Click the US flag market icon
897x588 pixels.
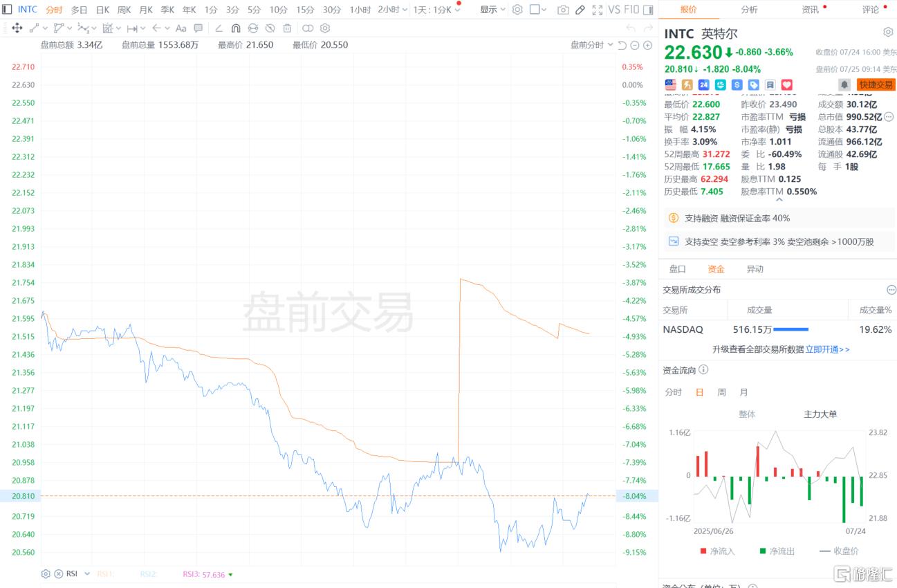coord(670,84)
